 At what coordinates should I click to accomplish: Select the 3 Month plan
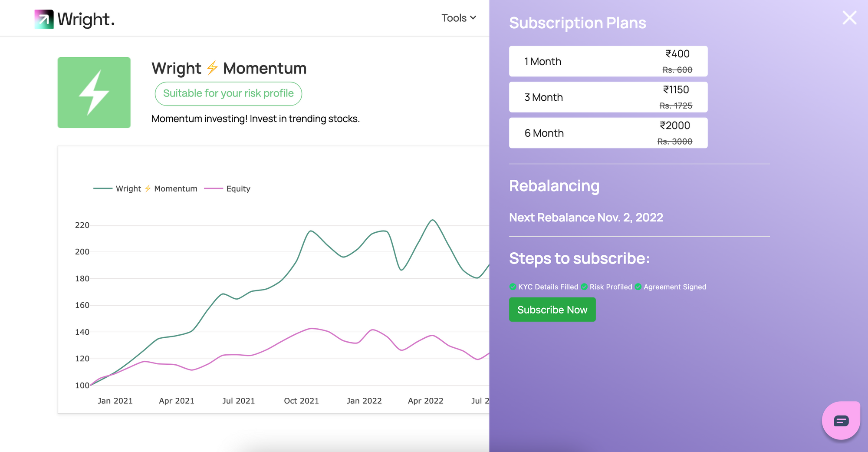(608, 97)
